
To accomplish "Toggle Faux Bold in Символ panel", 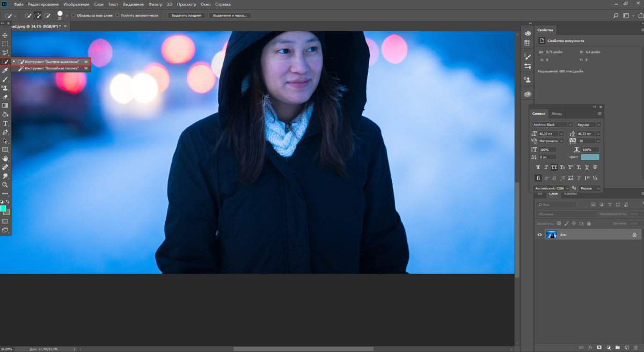I will (538, 167).
